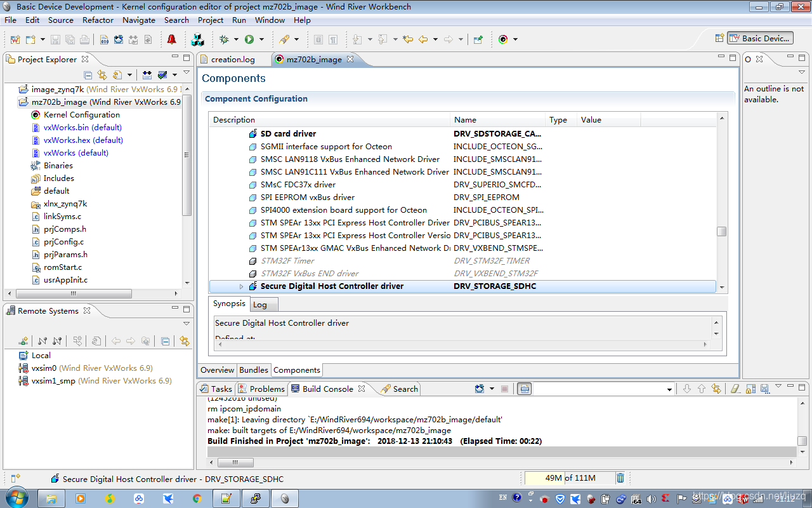This screenshot has height=508, width=812.
Task: Open the Remote Systems view menu triangle
Action: click(187, 324)
